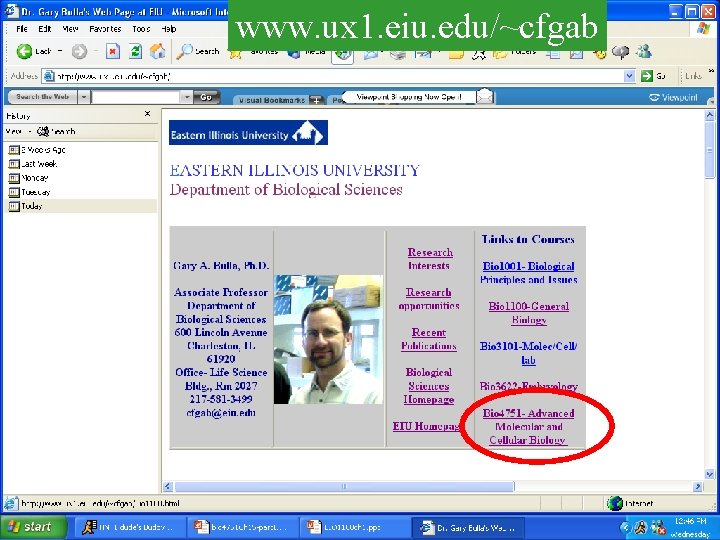Expand the Viewpoint search box dropdown
Viewport: 720px width, 540px height.
tap(186, 97)
